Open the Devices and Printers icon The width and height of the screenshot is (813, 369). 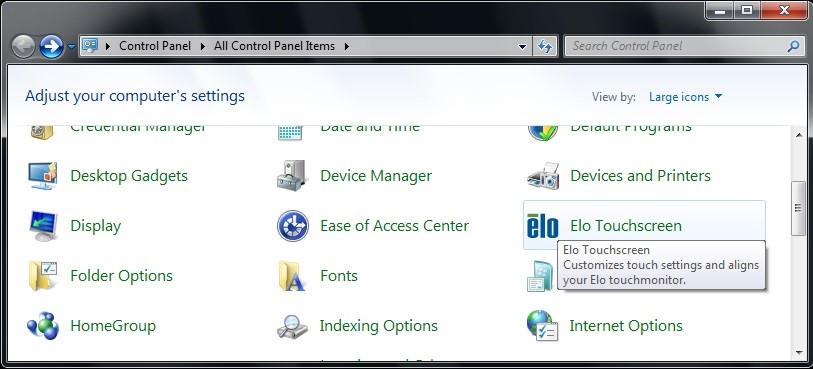coord(543,176)
